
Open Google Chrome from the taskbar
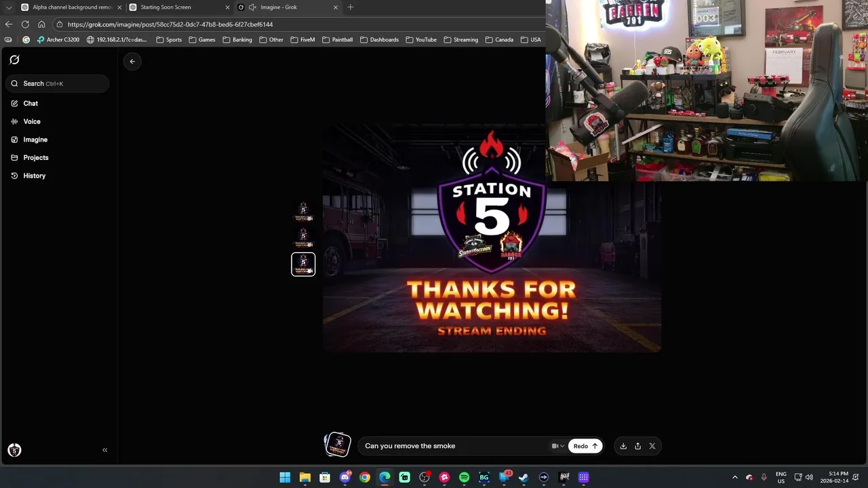pos(365,477)
